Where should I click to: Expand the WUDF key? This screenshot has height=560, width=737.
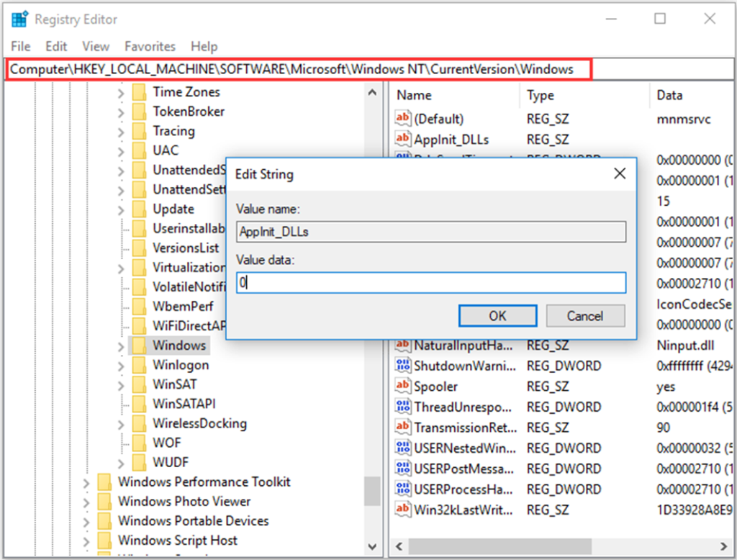(121, 463)
